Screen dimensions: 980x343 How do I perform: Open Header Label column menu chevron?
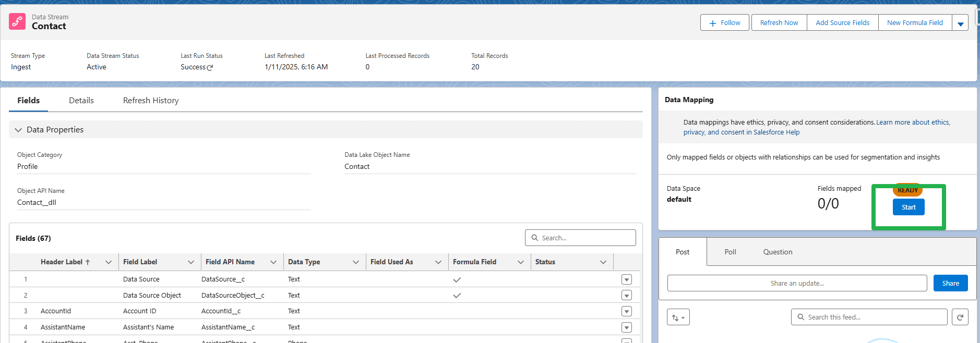point(109,262)
